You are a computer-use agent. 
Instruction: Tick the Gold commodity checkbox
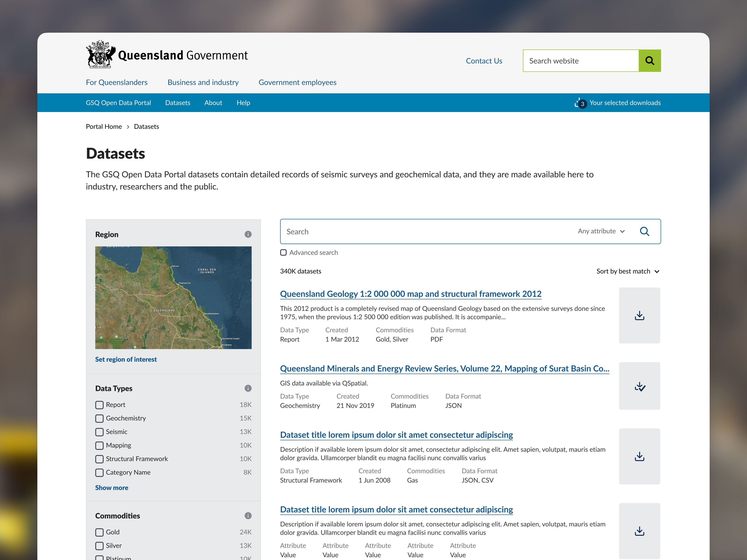[99, 532]
